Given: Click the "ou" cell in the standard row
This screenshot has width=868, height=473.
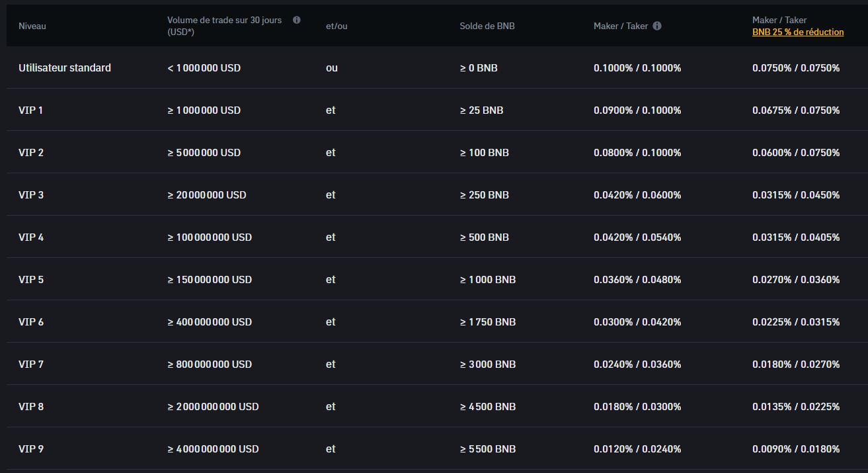Looking at the screenshot, I should 331,67.
